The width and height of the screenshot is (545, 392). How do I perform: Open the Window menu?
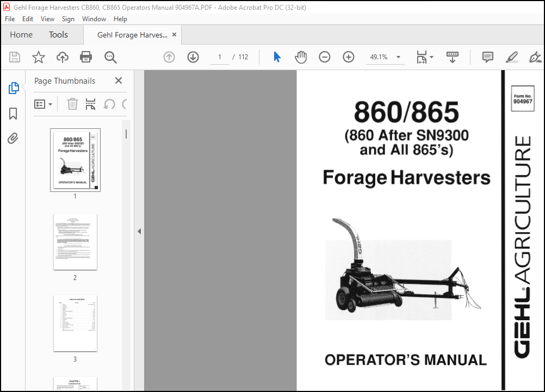pyautogui.click(x=94, y=19)
